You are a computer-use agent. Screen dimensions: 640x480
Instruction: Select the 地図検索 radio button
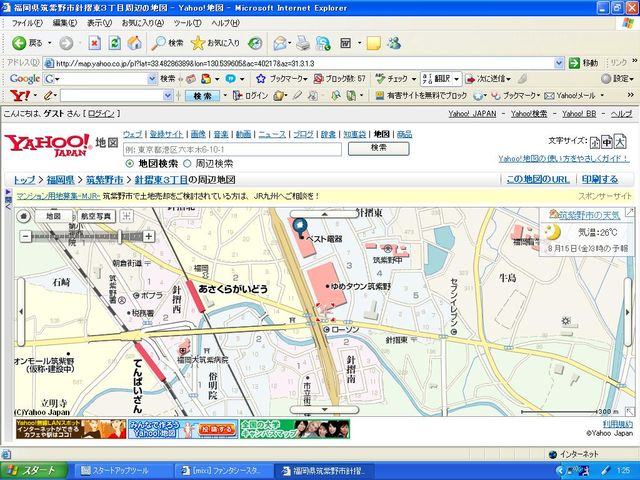129,163
